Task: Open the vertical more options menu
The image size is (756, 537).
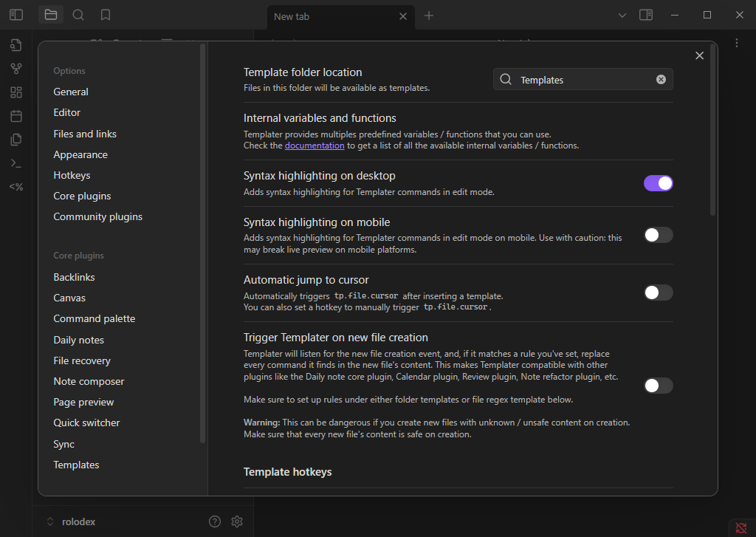Action: pos(737,43)
